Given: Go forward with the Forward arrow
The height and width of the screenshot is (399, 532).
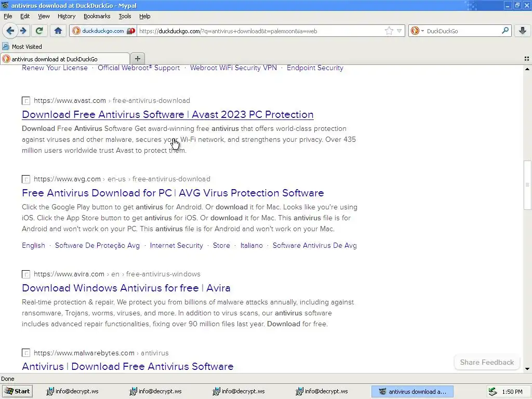Looking at the screenshot, I should click(x=23, y=31).
